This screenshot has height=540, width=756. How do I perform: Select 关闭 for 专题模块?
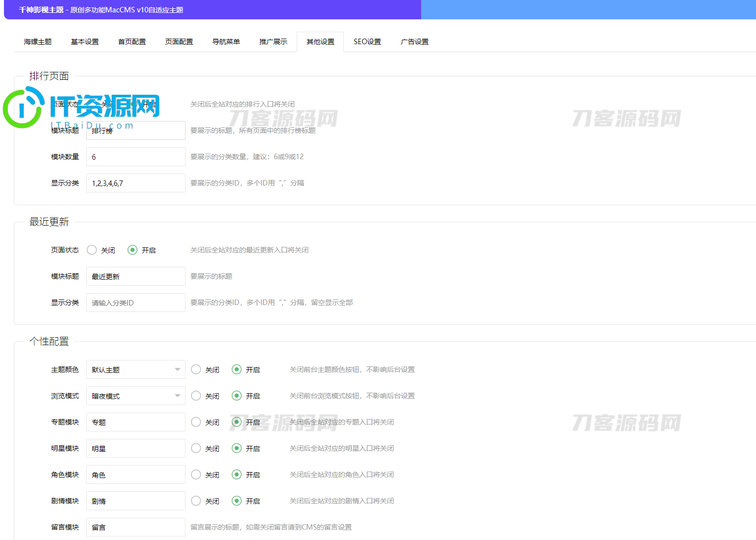point(205,422)
